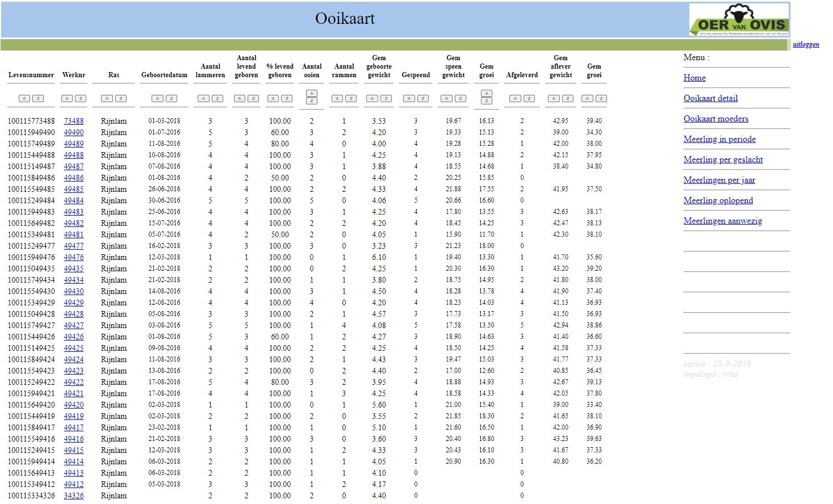833x504 pixels.
Task: Go to Ooikaart moeders page
Action: tap(715, 119)
